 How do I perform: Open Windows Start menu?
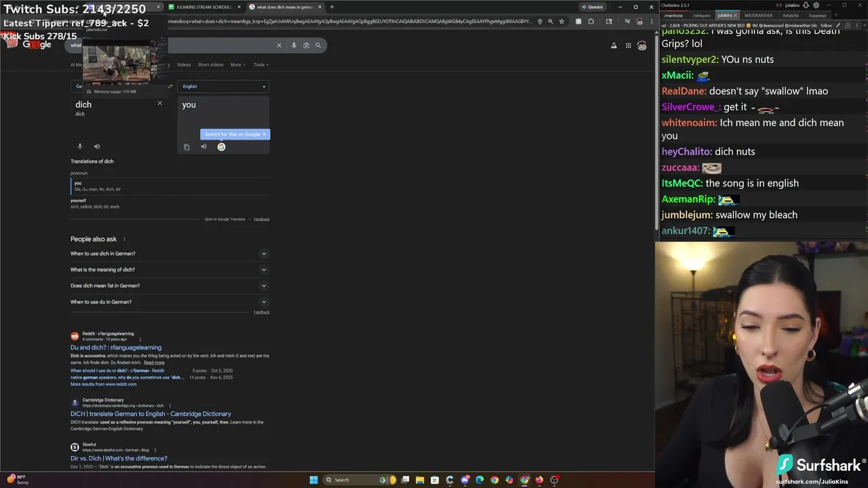point(313,480)
